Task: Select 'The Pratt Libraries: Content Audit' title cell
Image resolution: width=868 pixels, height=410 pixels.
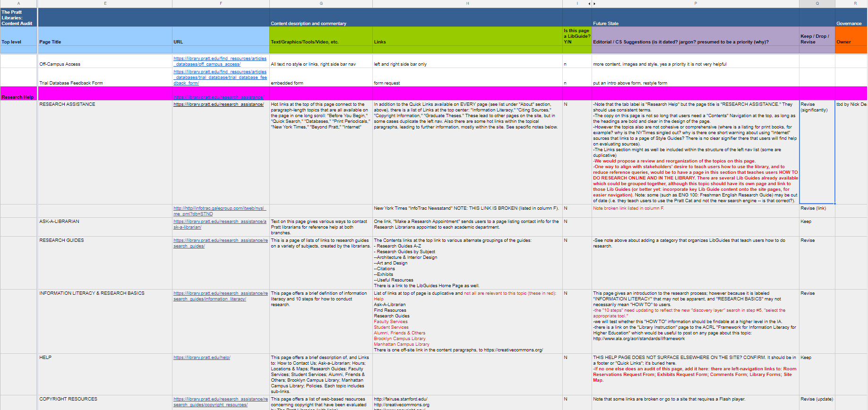Action: click(x=18, y=17)
